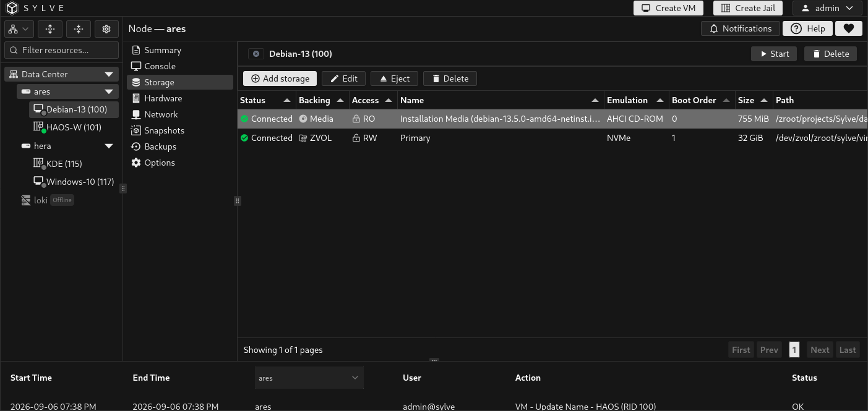Sort table by Access column

[373, 100]
